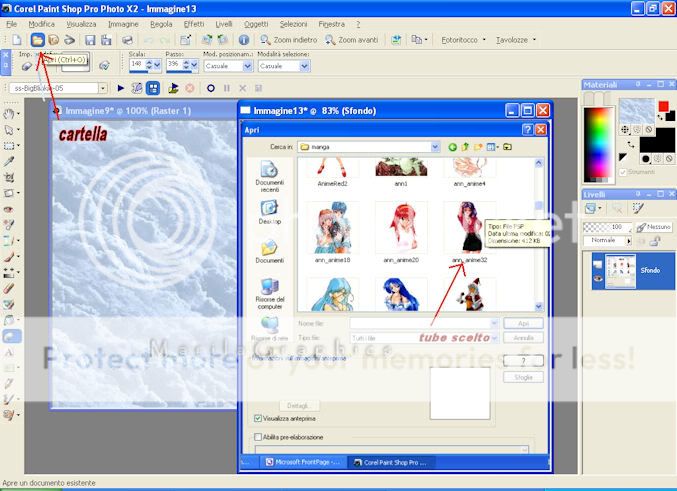This screenshot has height=491, width=677.
Task: Select the Red Eye tool
Action: click(9, 209)
